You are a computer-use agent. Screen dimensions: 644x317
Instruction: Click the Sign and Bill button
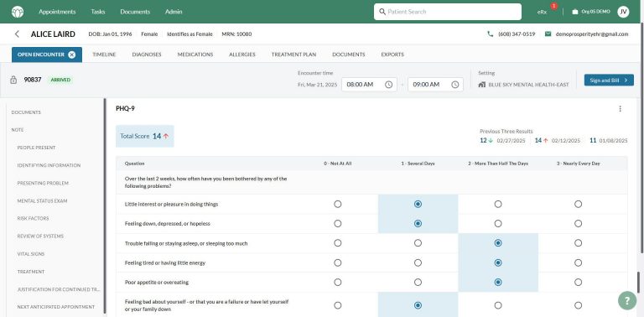point(609,80)
